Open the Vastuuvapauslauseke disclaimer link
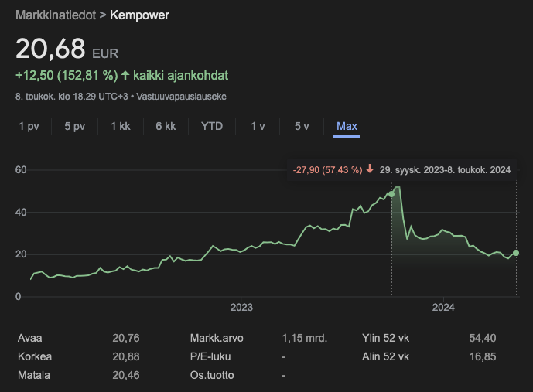The image size is (533, 392). pyautogui.click(x=181, y=97)
